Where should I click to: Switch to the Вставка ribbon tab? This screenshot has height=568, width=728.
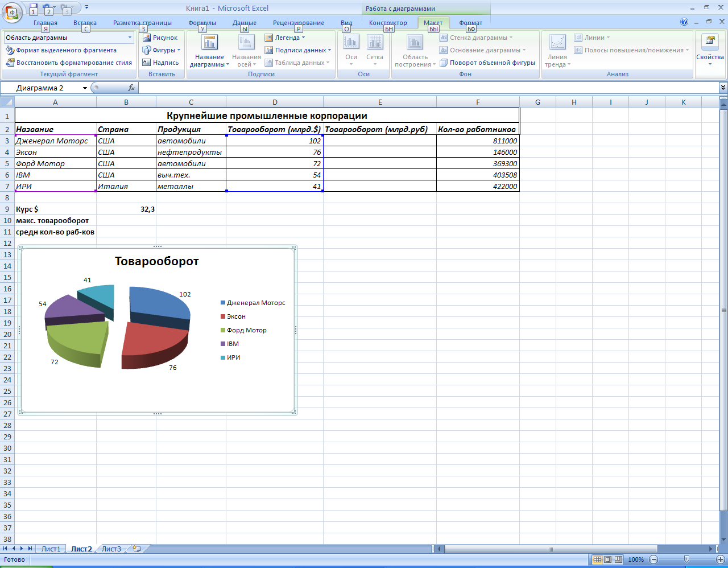tap(85, 23)
